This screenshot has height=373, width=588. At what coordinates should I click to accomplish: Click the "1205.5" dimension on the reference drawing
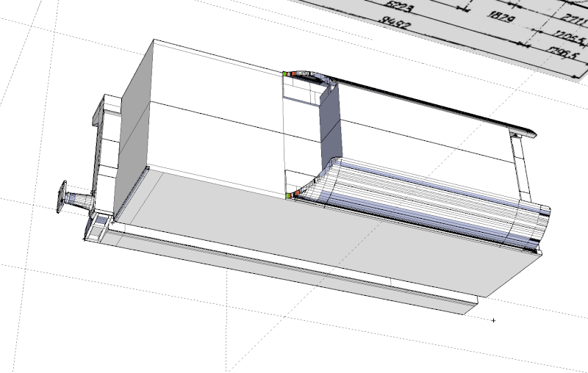(x=568, y=37)
